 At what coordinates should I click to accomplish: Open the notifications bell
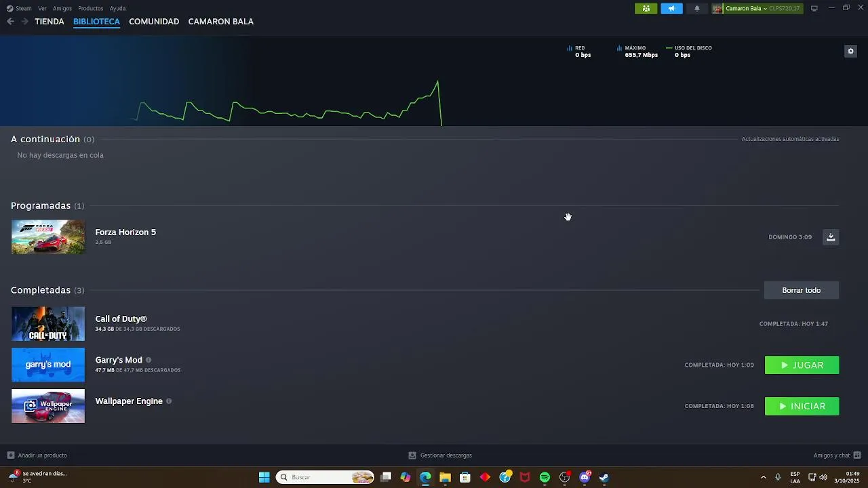point(696,9)
